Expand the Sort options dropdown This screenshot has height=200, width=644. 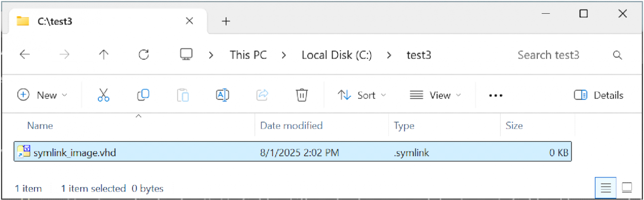(x=362, y=95)
